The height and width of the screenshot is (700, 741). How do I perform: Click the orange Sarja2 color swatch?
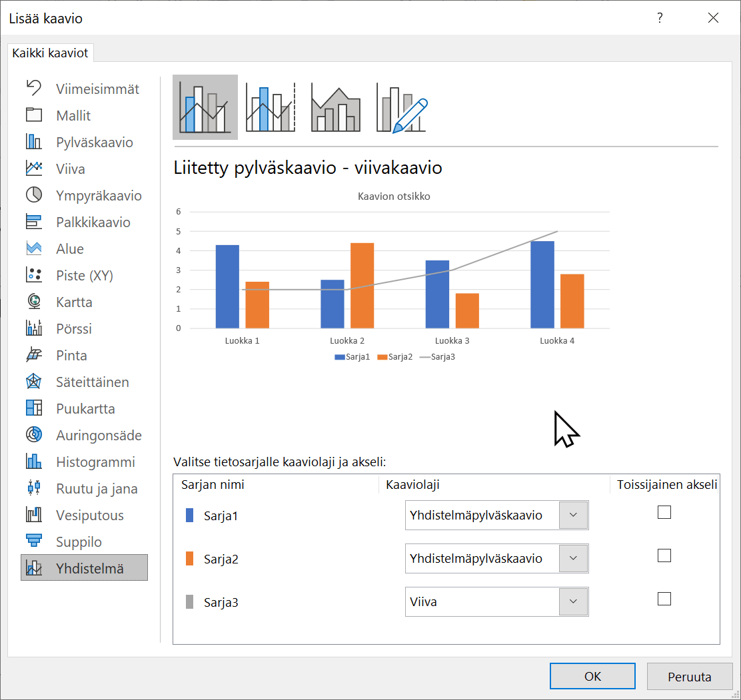tap(189, 559)
